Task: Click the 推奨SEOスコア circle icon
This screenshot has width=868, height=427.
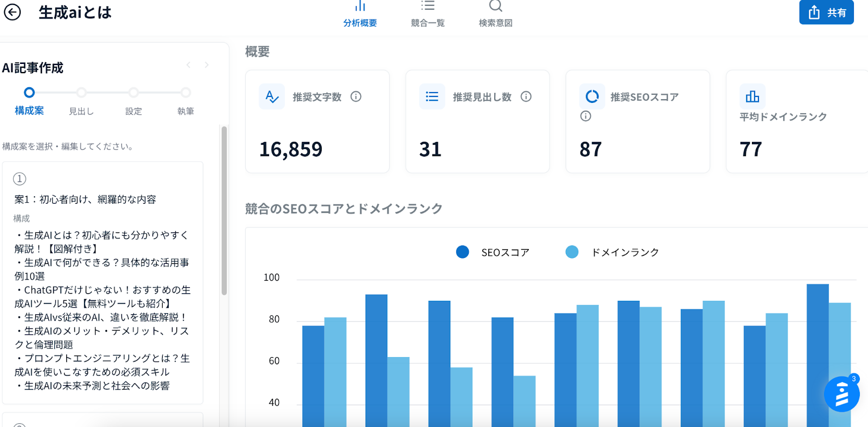Action: click(x=592, y=96)
